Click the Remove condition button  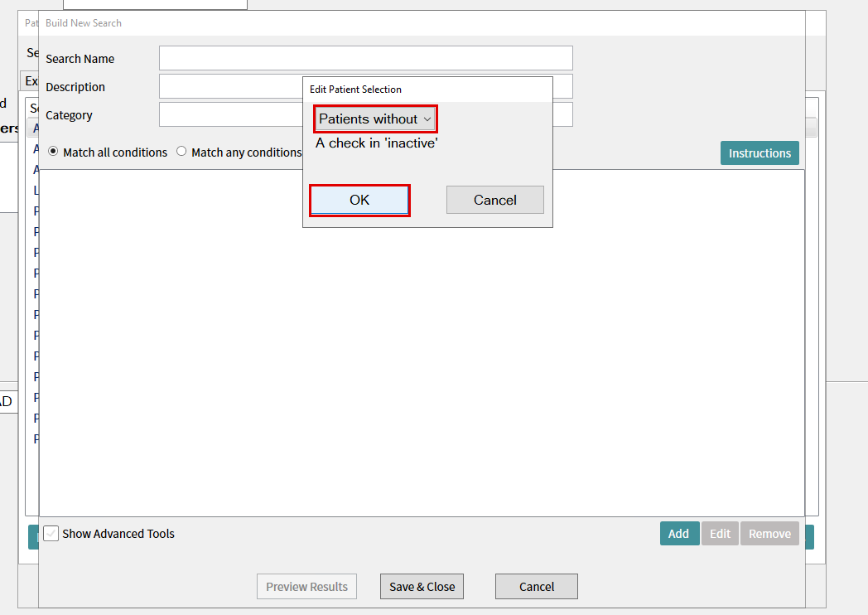pyautogui.click(x=770, y=534)
